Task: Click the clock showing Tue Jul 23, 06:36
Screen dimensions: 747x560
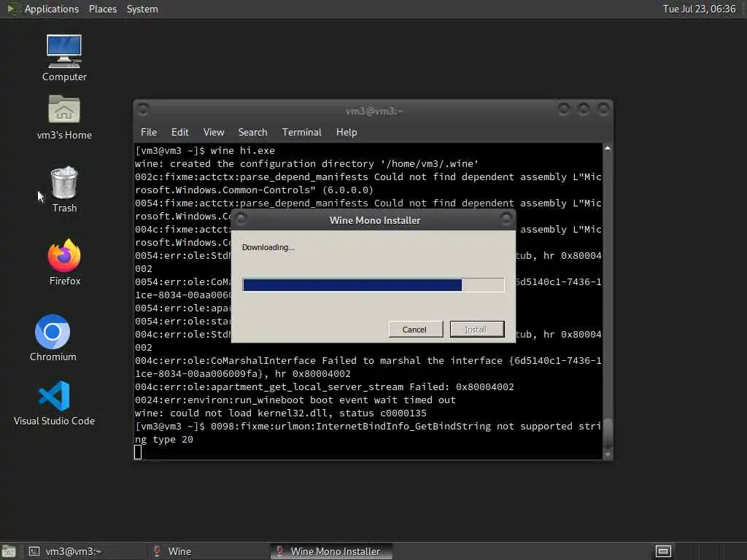Action: [699, 9]
